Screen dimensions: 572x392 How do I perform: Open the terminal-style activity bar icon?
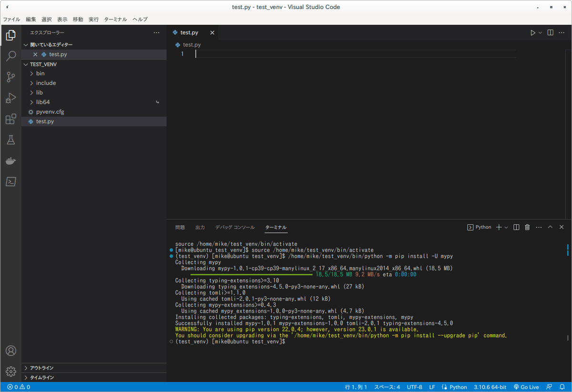(x=10, y=181)
